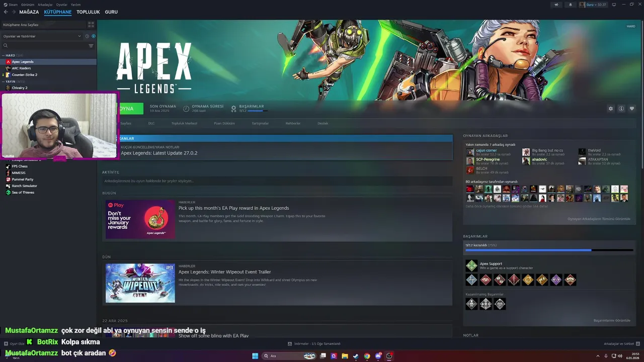The width and height of the screenshot is (644, 362).
Task: Open the Friends and Chat icon
Action: tap(637, 344)
